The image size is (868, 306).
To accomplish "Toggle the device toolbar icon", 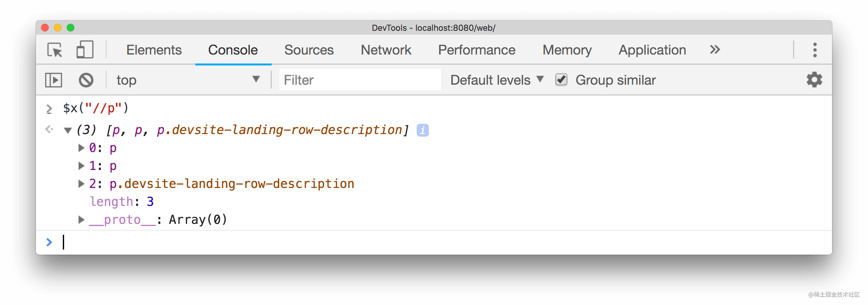I will pos(85,50).
